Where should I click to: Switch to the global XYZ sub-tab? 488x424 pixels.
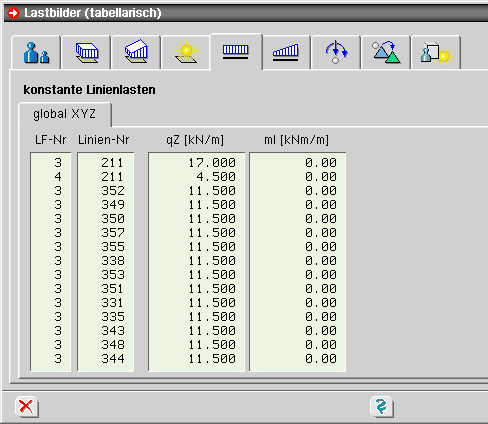[x=65, y=114]
